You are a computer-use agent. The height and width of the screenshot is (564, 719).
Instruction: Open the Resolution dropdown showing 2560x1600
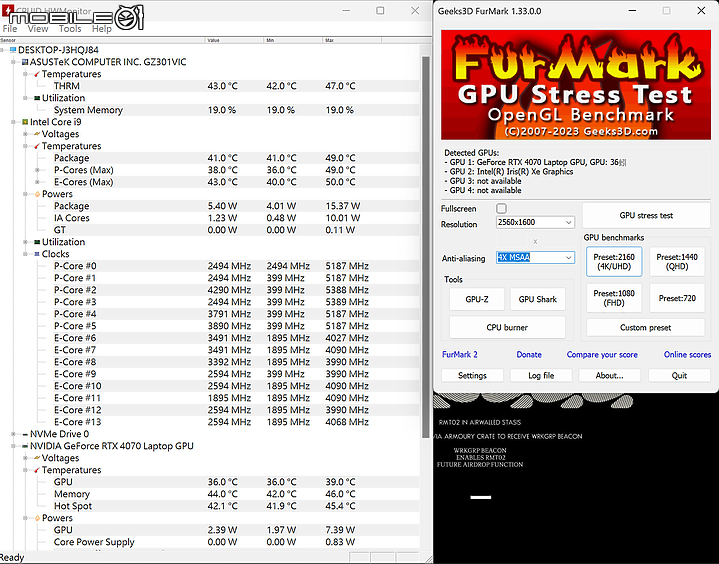pos(535,222)
